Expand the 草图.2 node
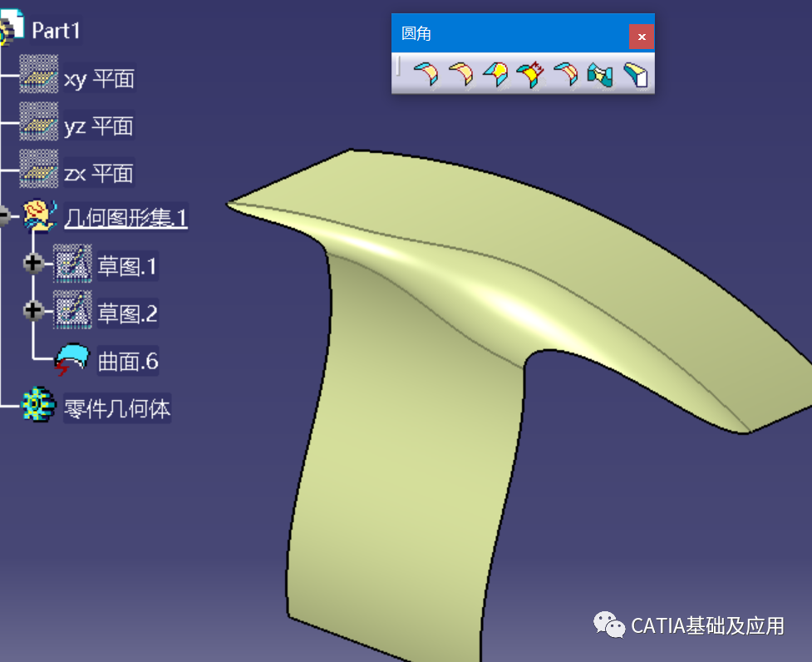Screen dimensions: 812x662 pos(33,310)
